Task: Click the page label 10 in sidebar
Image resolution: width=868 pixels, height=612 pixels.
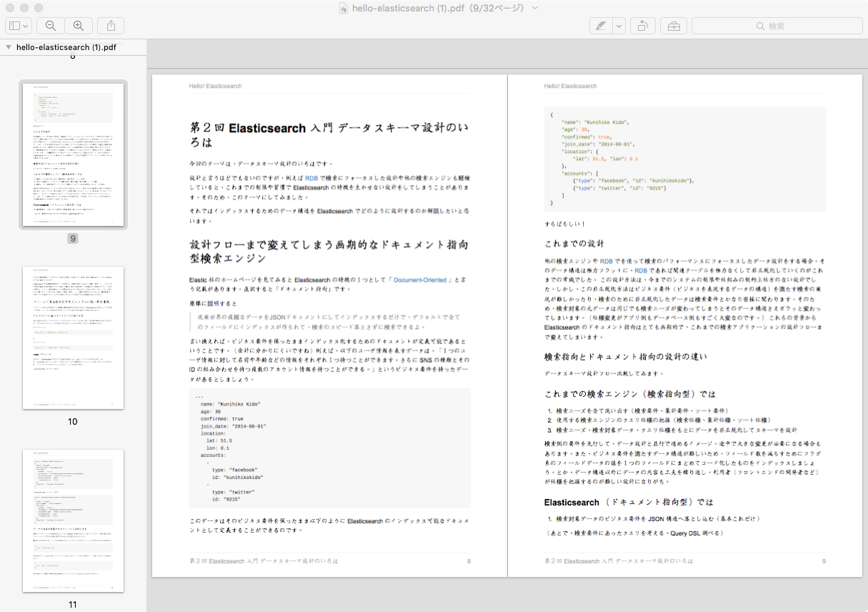Action: (x=73, y=422)
